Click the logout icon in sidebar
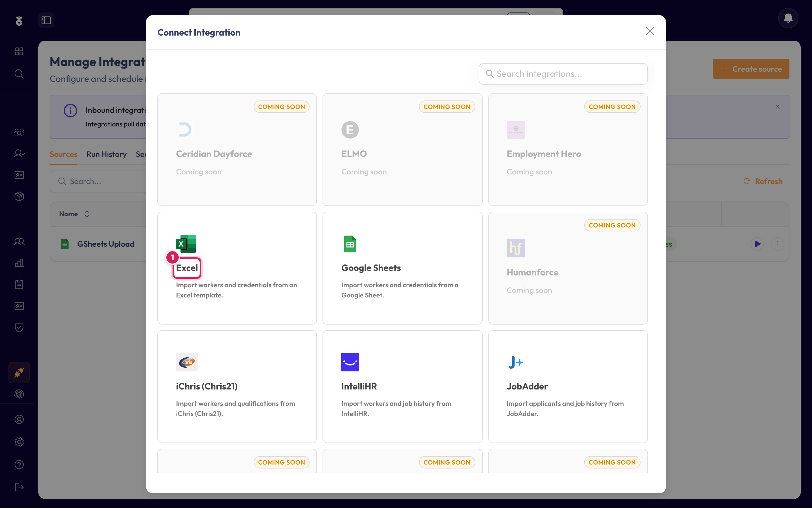Viewport: 812px width, 508px height. click(19, 487)
